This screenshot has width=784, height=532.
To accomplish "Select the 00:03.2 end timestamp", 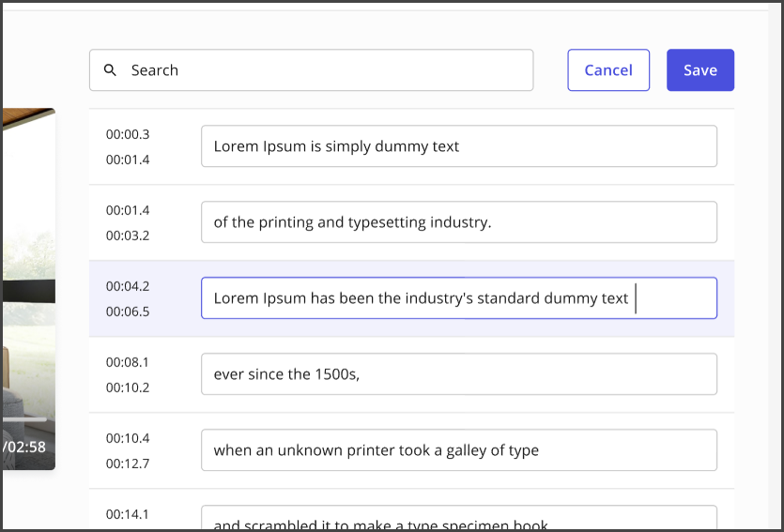I will [x=128, y=236].
